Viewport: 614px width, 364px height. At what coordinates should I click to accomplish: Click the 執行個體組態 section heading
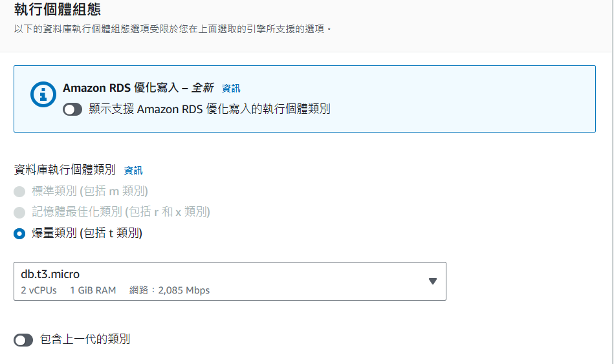[58, 10]
